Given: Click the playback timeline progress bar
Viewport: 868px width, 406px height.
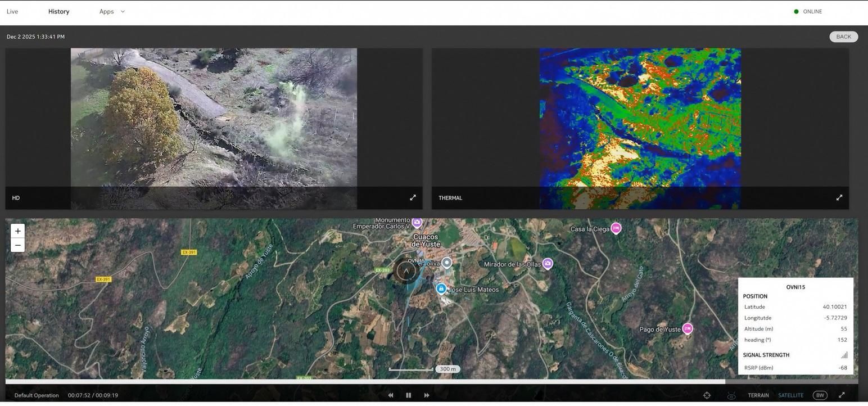Looking at the screenshot, I should coord(365,382).
